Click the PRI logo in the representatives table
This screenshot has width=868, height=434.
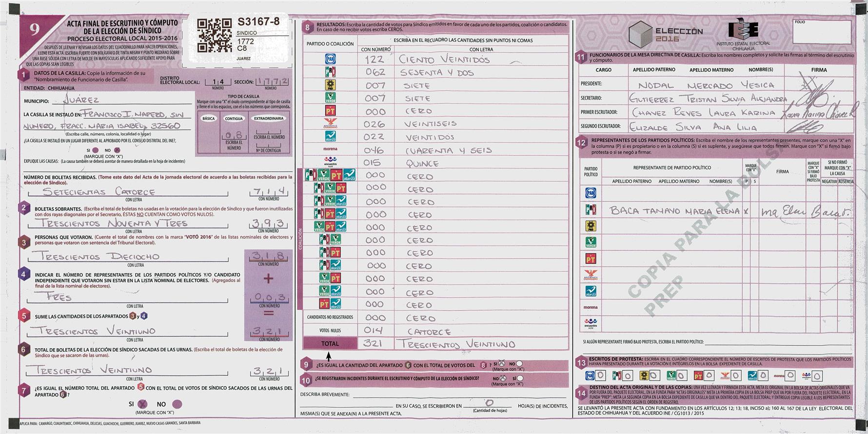coord(591,209)
